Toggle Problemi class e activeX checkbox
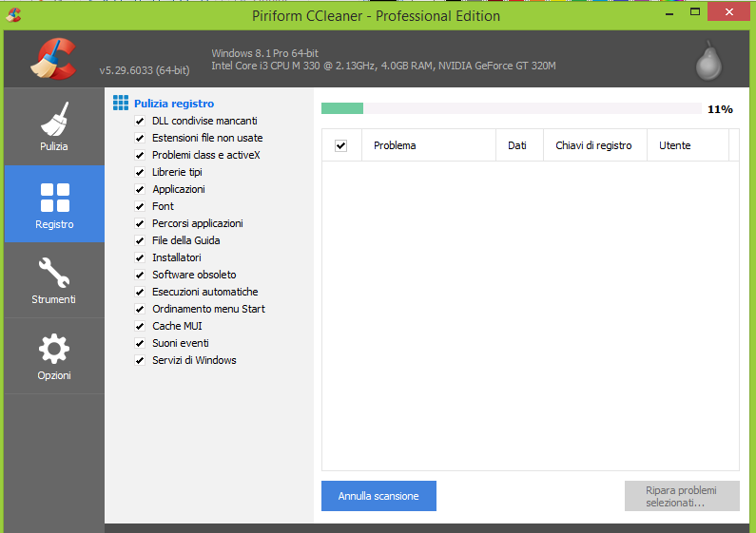The width and height of the screenshot is (756, 533). point(140,155)
